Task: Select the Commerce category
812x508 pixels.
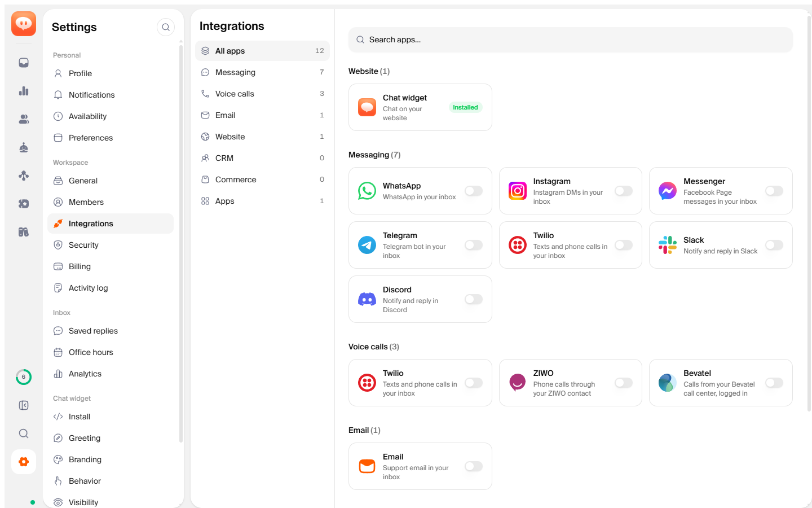Action: point(262,179)
